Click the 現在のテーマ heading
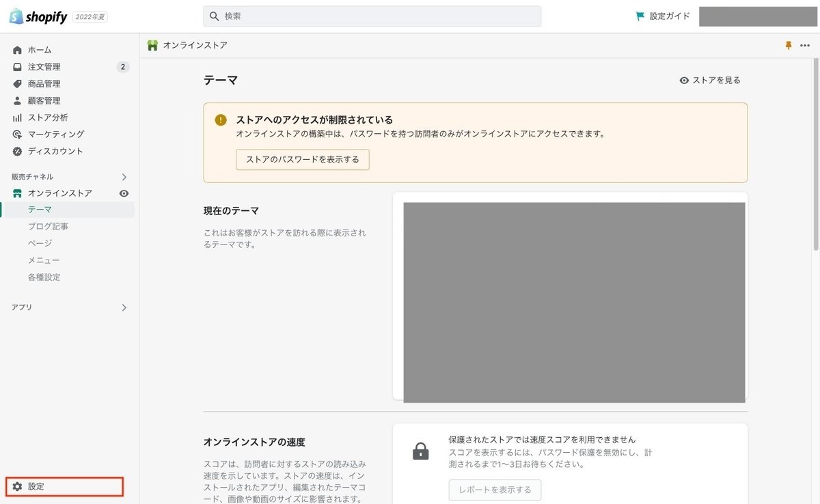 click(x=231, y=211)
